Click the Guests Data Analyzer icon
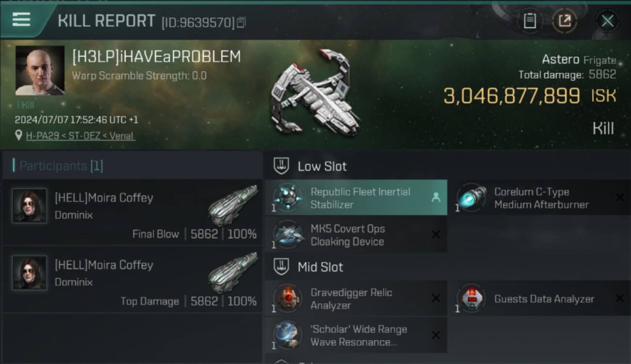This screenshot has height=364, width=631. point(471,298)
